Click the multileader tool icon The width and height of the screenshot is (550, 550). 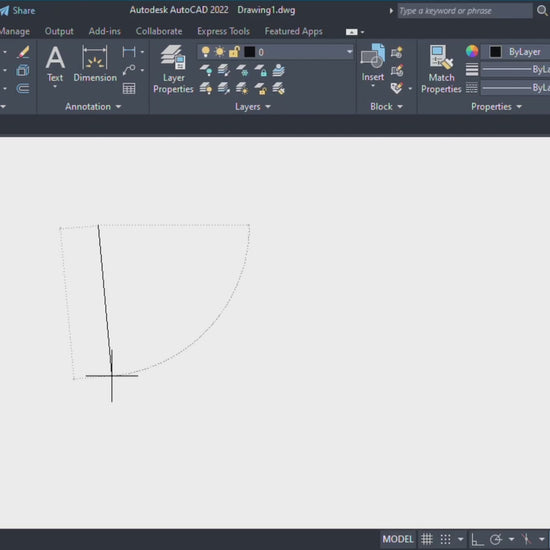coord(129,70)
